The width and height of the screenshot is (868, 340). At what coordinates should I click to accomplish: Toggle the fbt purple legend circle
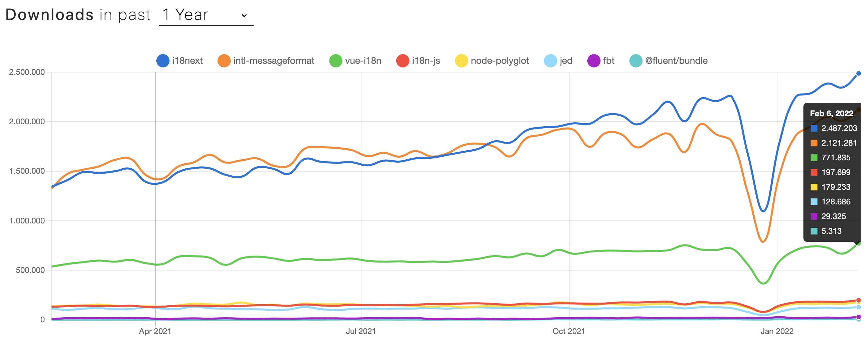pos(594,61)
